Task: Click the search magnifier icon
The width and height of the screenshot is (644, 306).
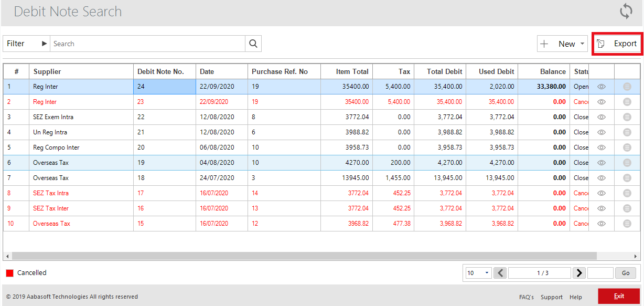Action: [x=253, y=43]
